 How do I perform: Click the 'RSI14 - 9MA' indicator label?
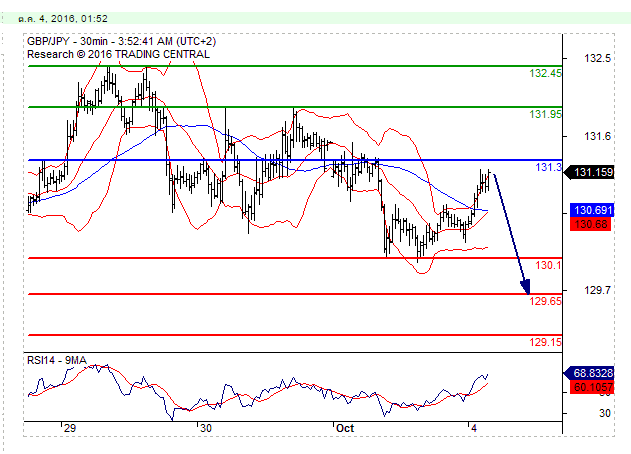[57, 360]
